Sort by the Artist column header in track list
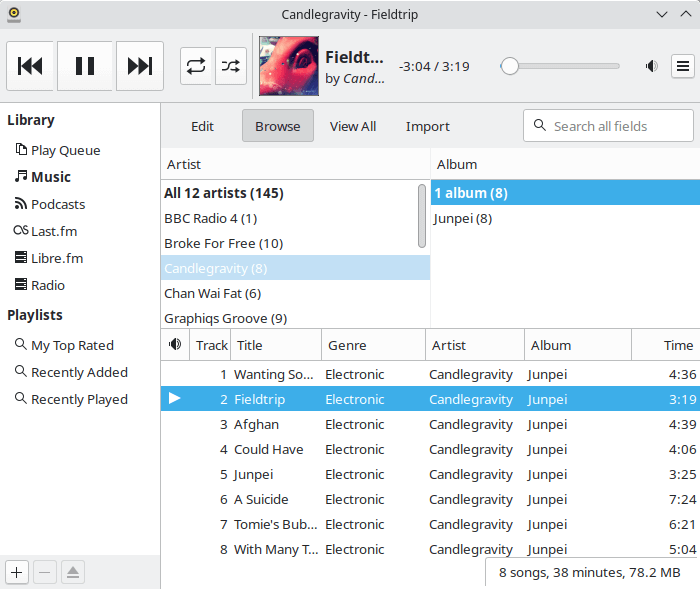This screenshot has width=700, height=589. [x=475, y=345]
